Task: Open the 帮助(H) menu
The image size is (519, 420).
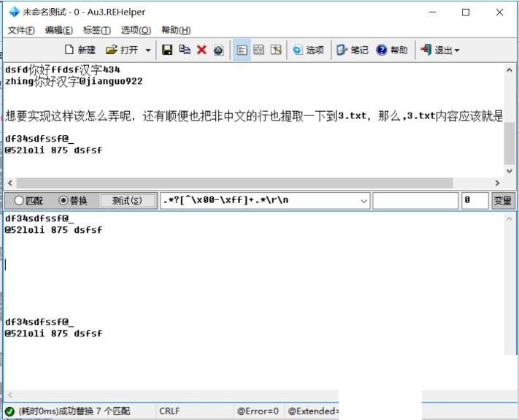Action: tap(176, 31)
